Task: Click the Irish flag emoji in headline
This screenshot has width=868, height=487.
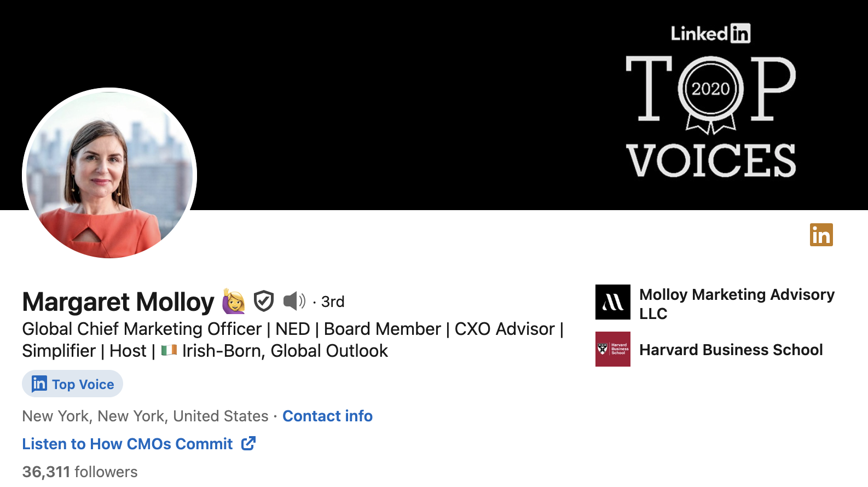Action: pyautogui.click(x=169, y=350)
